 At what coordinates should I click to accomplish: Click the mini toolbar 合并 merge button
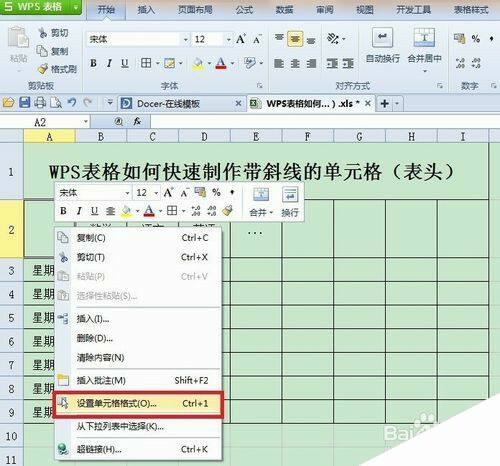coord(261,202)
